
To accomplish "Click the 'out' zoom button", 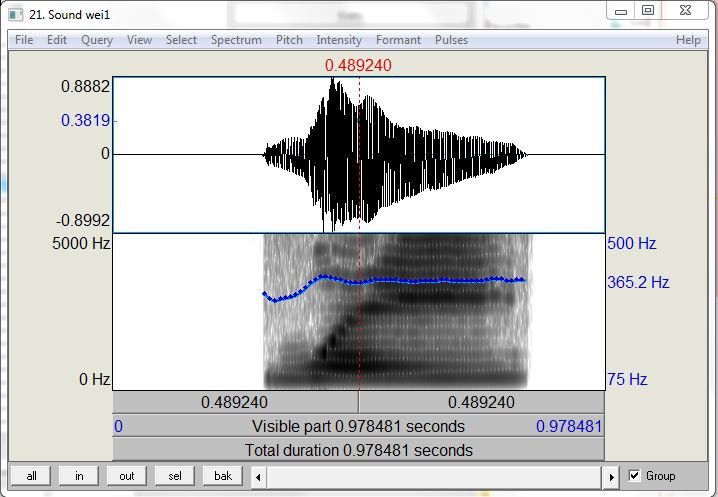I will point(127,476).
